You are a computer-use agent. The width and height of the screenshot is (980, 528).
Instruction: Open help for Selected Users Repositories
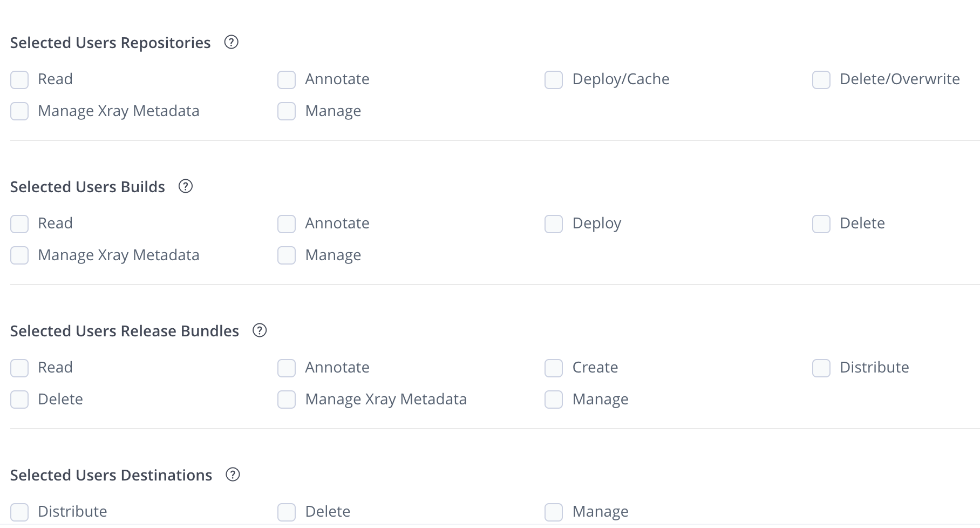point(232,43)
